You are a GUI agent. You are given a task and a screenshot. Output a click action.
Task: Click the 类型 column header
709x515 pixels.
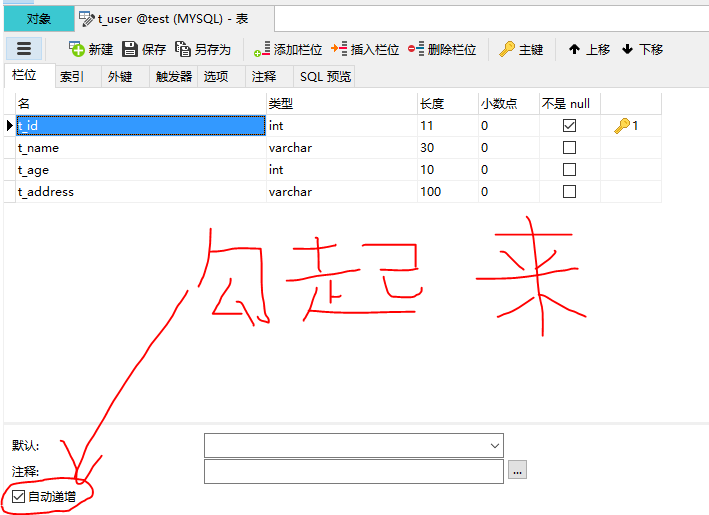point(342,104)
